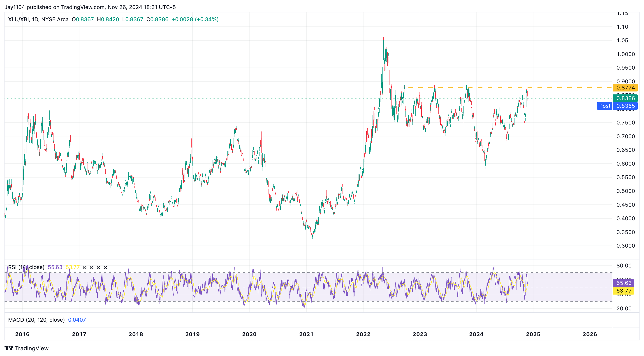Click the 2016 label on time axis
This screenshot has height=356, width=644.
pos(22,334)
